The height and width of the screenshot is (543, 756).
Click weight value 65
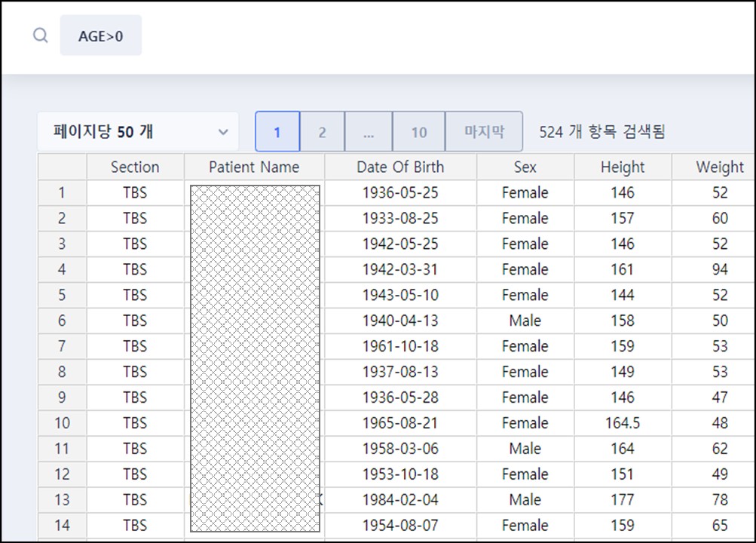pyautogui.click(x=720, y=525)
